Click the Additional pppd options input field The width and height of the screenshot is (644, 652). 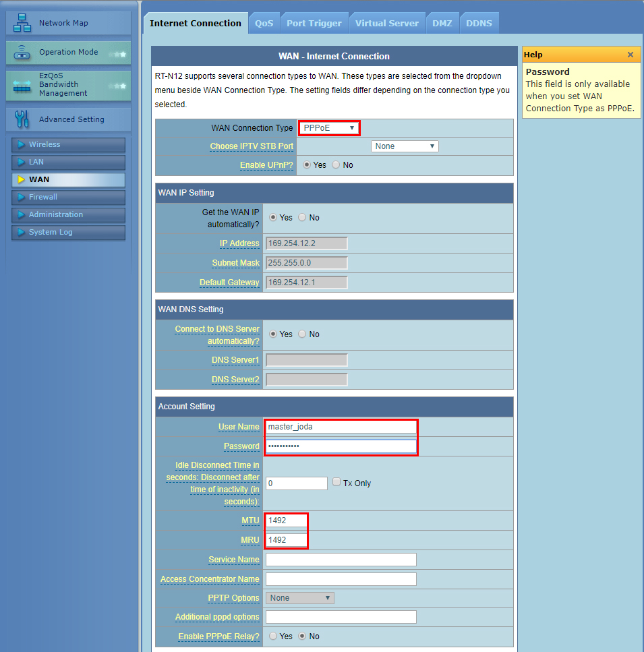pos(341,617)
